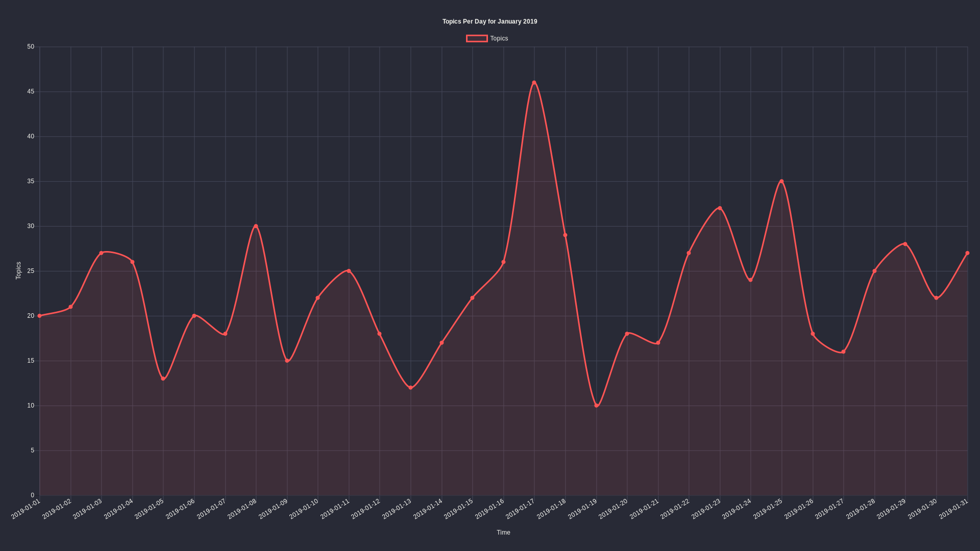Image resolution: width=980 pixels, height=551 pixels.
Task: Click the x-axis date label 2019-01-19
Action: [582, 509]
